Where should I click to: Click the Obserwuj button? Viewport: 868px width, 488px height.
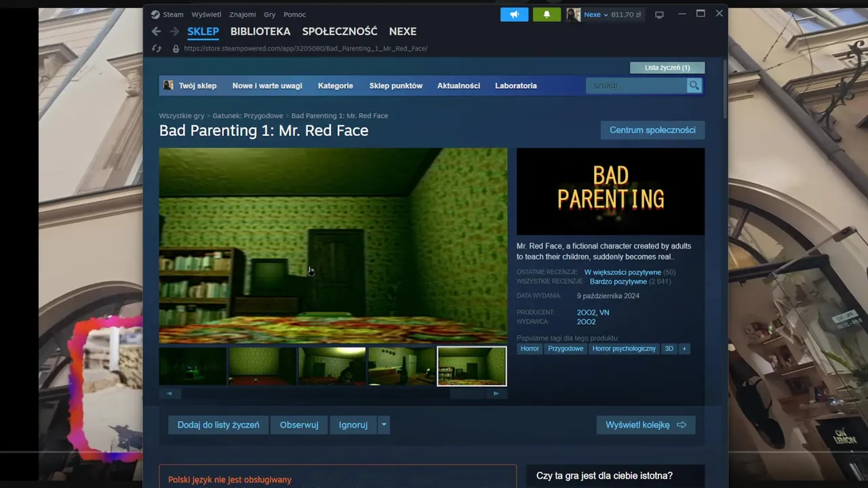[x=299, y=425]
